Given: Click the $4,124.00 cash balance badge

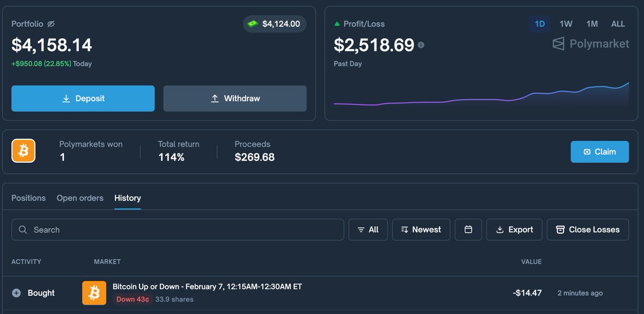Looking at the screenshot, I should click(275, 24).
